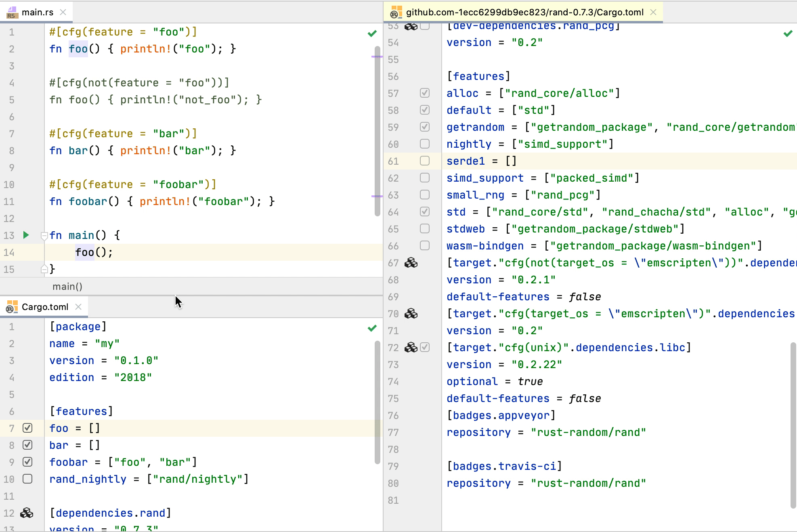797x532 pixels.
Task: Toggle the getrandom feature checkbox
Action: click(425, 127)
